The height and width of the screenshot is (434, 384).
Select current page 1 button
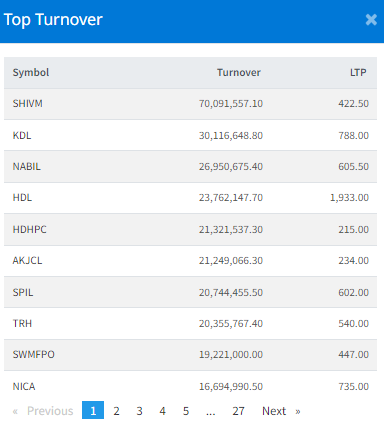(93, 410)
